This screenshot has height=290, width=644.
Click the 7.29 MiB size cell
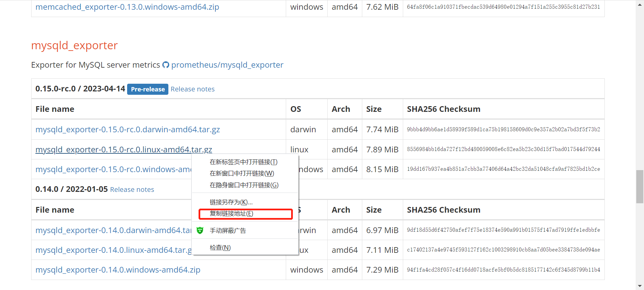point(382,270)
